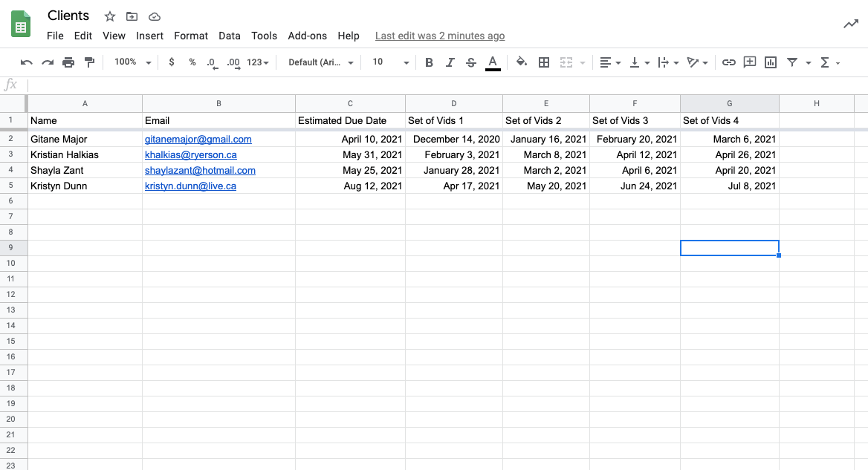Format as percent

tap(192, 62)
